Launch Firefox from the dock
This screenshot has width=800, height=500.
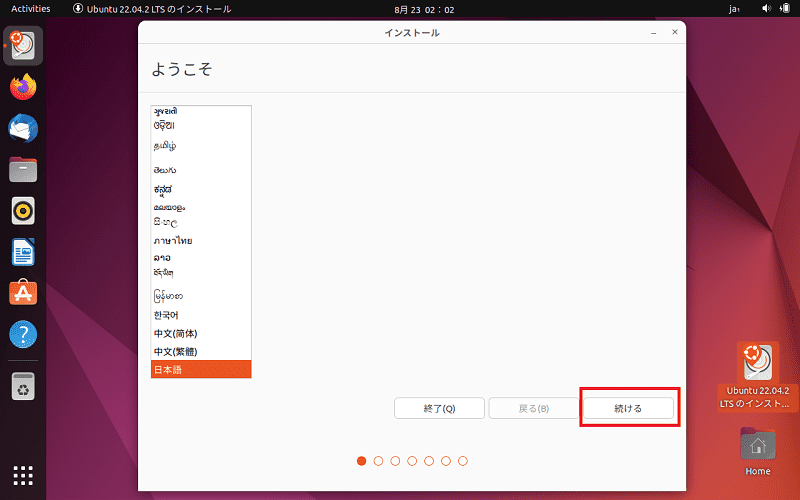(23, 87)
